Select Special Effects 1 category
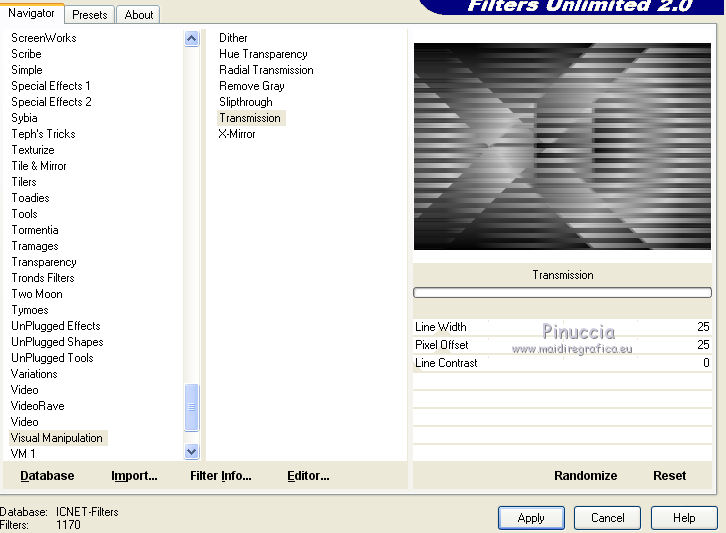This screenshot has width=726, height=533. point(50,86)
